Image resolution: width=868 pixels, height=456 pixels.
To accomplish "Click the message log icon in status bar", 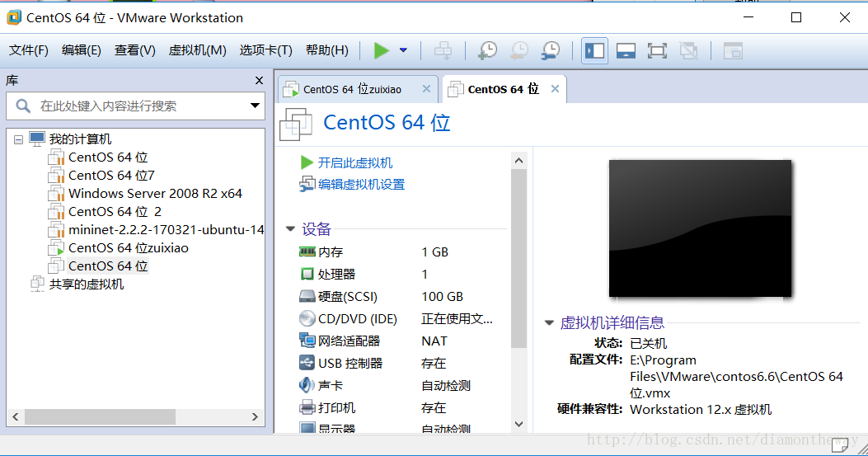I will 839,444.
